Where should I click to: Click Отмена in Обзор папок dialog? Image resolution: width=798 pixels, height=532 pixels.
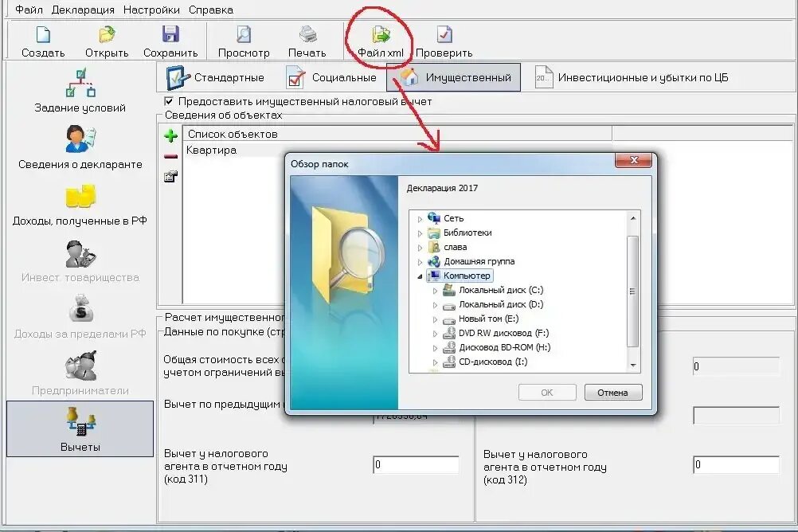(612, 393)
